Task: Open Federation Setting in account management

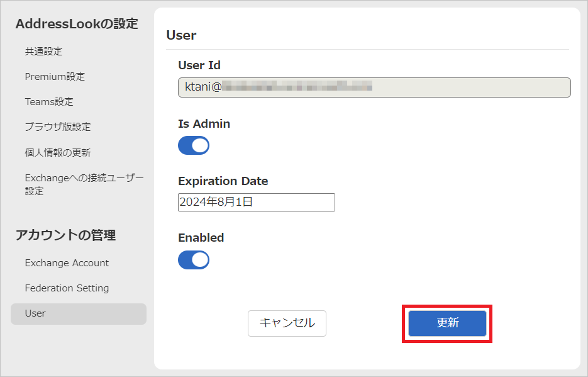Action: pos(67,288)
